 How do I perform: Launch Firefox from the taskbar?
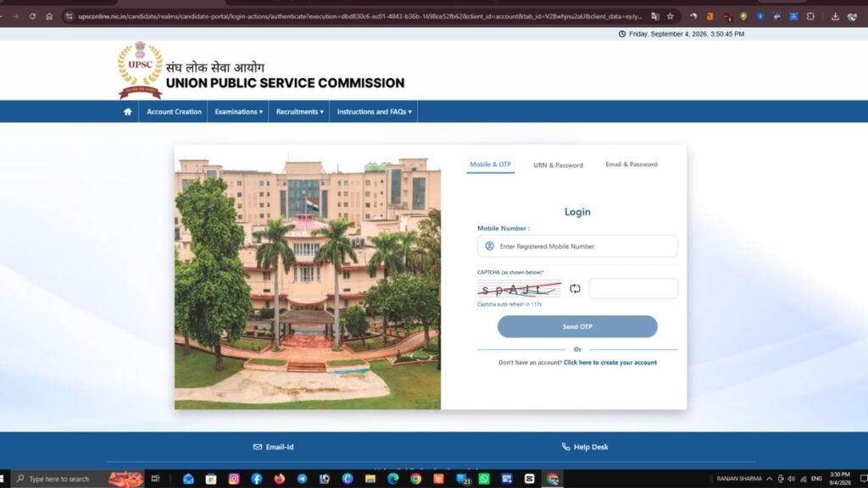pos(279,479)
